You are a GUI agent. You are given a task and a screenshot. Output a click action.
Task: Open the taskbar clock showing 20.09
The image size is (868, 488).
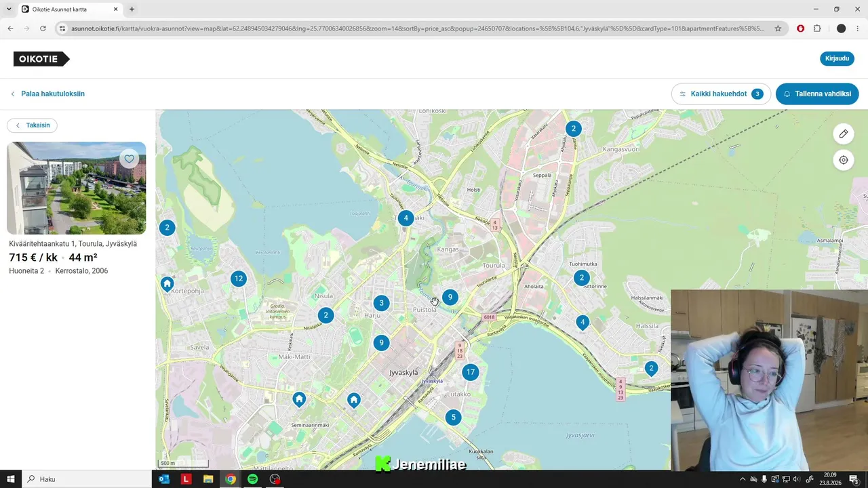830,479
